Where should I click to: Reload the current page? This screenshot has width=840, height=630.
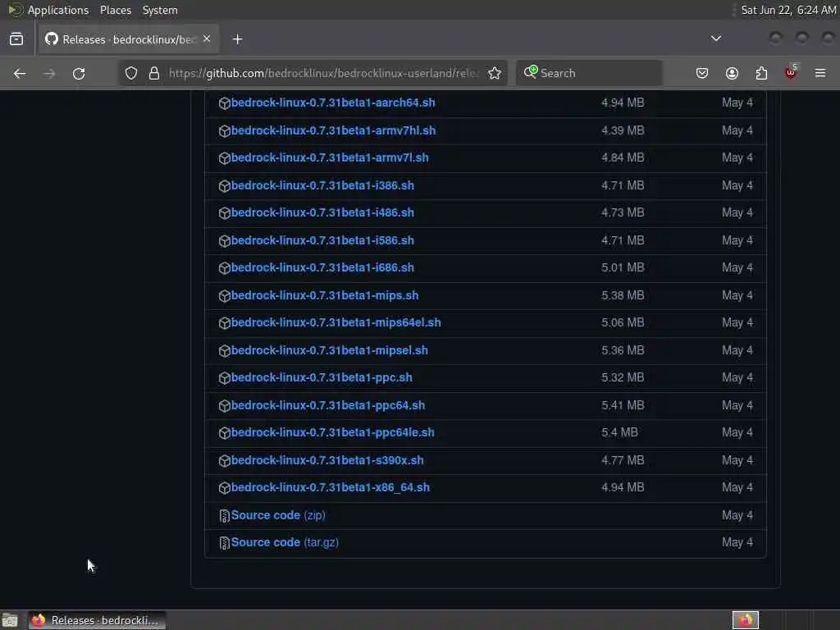[79, 73]
